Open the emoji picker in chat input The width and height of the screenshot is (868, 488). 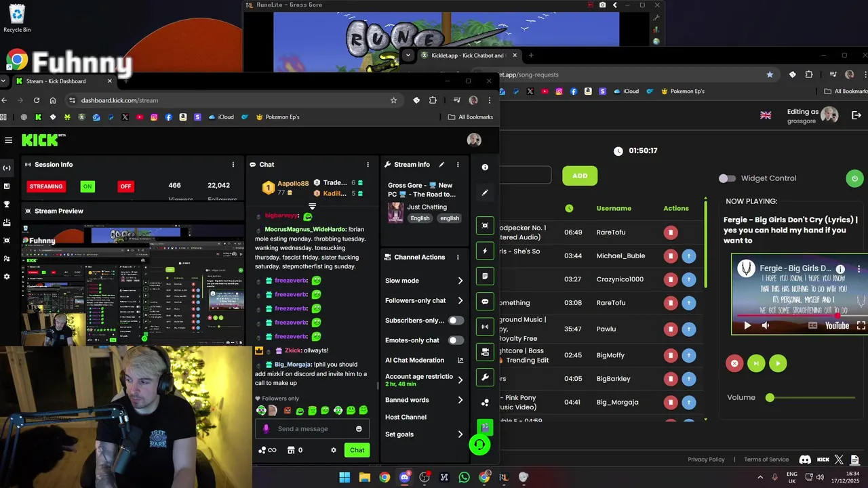pos(359,428)
